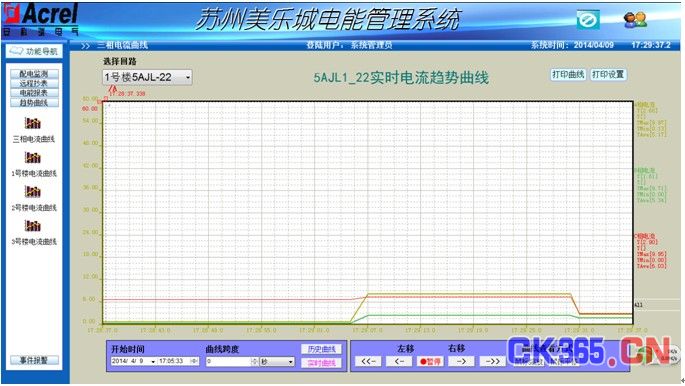Click the 打印设置 button
The height and width of the screenshot is (386, 685).
(x=608, y=75)
